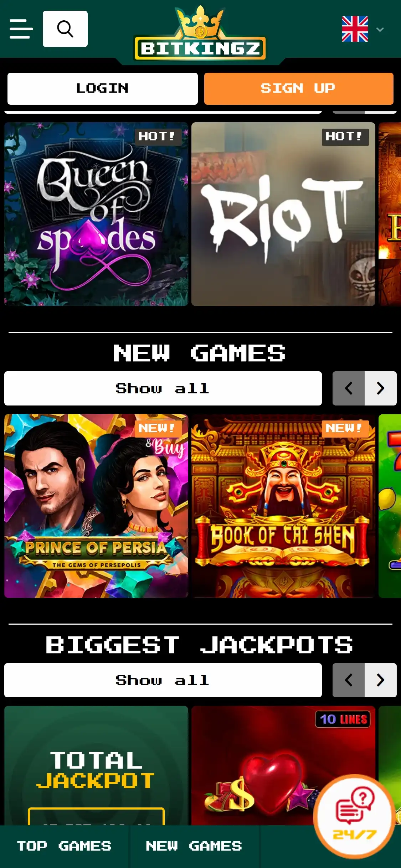This screenshot has width=401, height=868.
Task: Open the 24/7 live chat support icon
Action: [354, 816]
